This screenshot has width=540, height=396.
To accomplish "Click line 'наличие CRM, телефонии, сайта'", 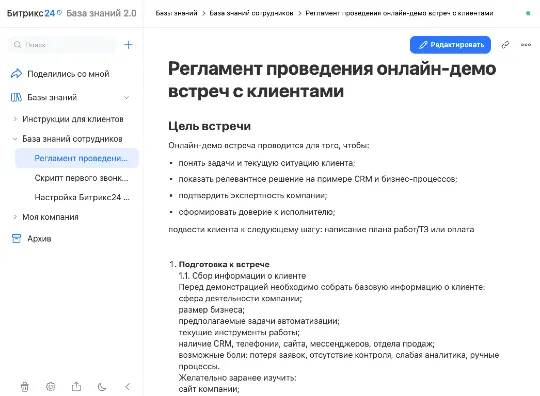I will (307, 344).
